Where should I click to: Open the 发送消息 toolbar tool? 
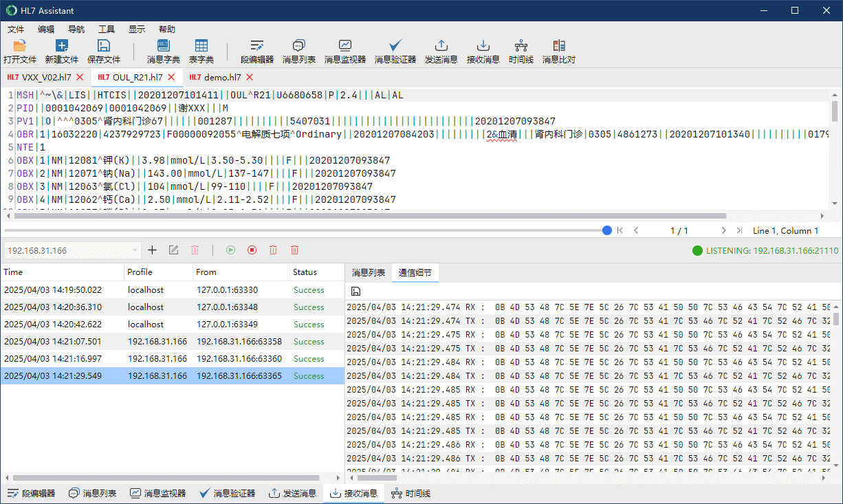(x=441, y=52)
